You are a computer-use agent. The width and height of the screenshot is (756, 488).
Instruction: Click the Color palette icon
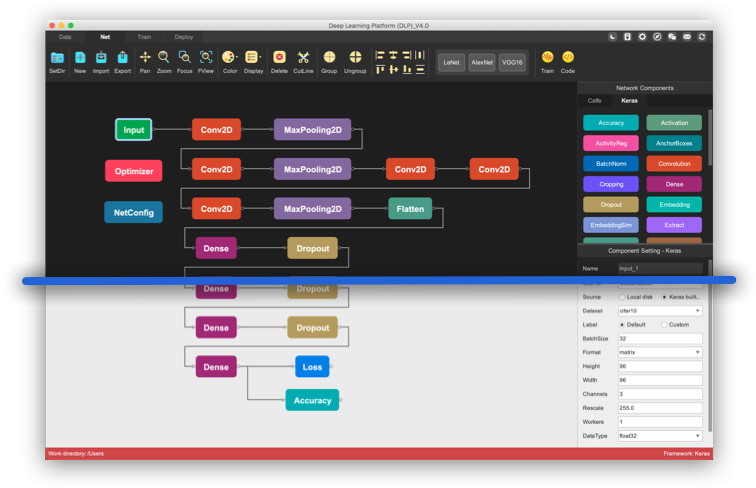228,57
